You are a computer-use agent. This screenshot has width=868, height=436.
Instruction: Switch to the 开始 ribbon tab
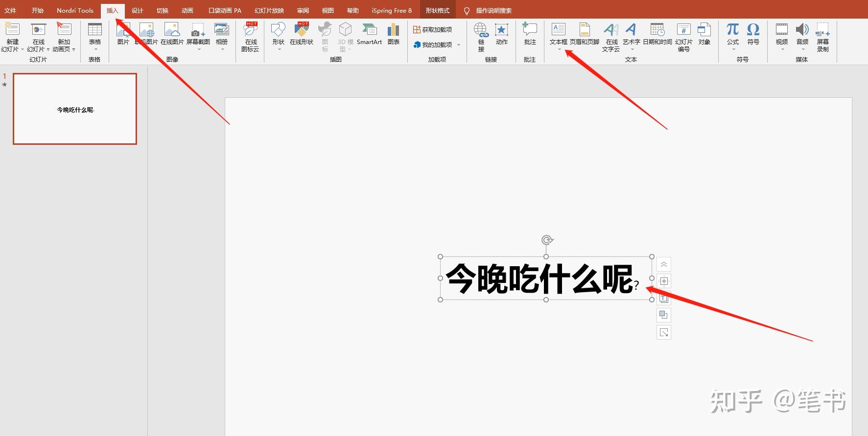38,10
